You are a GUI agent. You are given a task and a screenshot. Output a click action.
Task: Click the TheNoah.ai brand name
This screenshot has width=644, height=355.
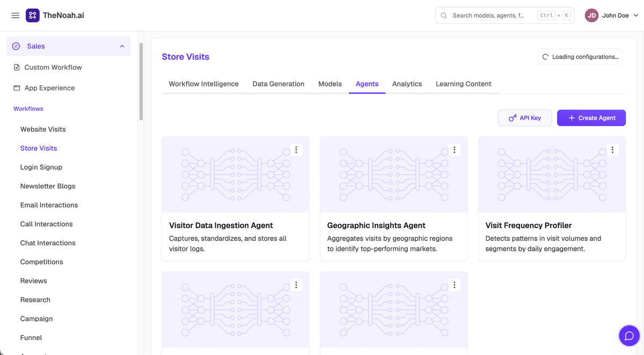(63, 16)
